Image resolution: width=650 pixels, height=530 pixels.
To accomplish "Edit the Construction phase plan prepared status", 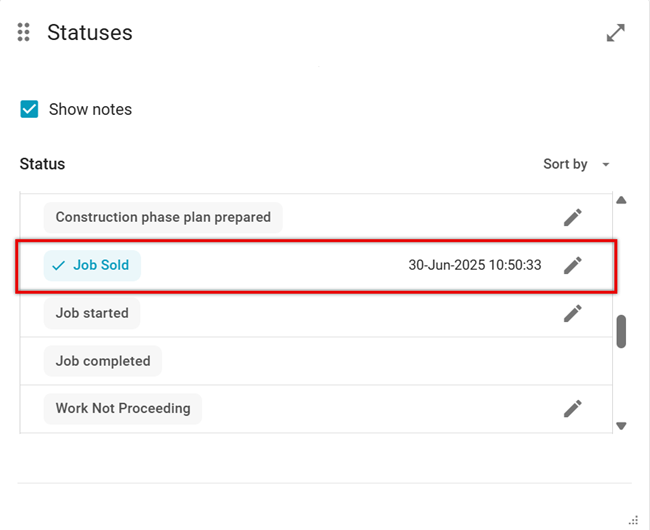I will point(572,217).
